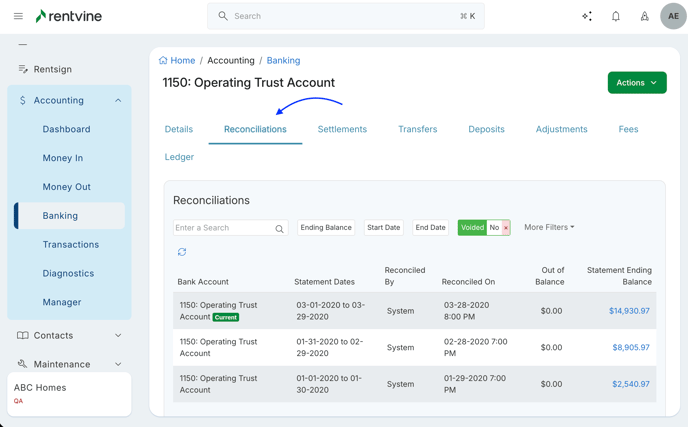Click the Home icon in breadcrumb
The width and height of the screenshot is (688, 427).
163,60
